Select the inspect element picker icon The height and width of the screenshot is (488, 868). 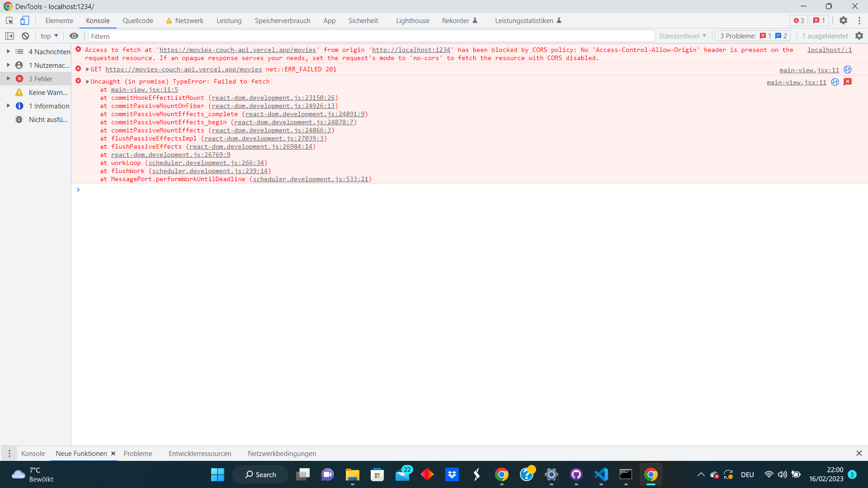9,21
